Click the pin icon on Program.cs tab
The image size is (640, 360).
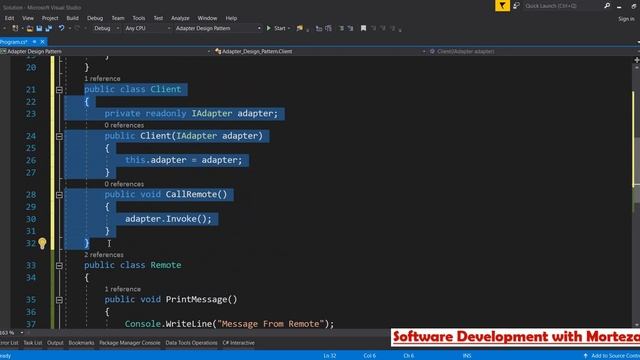point(35,42)
